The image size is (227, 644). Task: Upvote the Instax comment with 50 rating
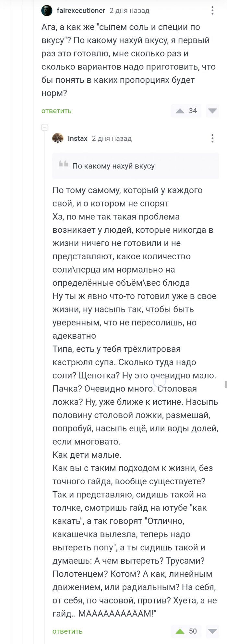[x=180, y=631]
